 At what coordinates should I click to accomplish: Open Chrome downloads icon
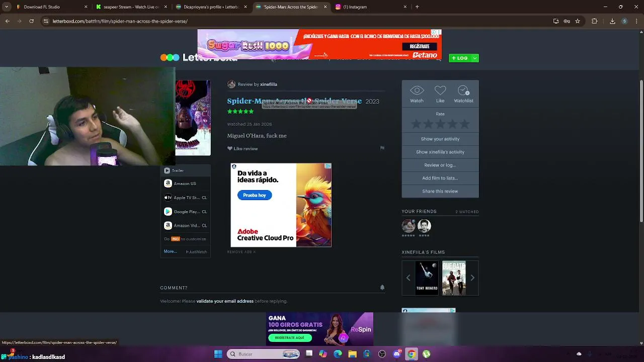pos(612,21)
